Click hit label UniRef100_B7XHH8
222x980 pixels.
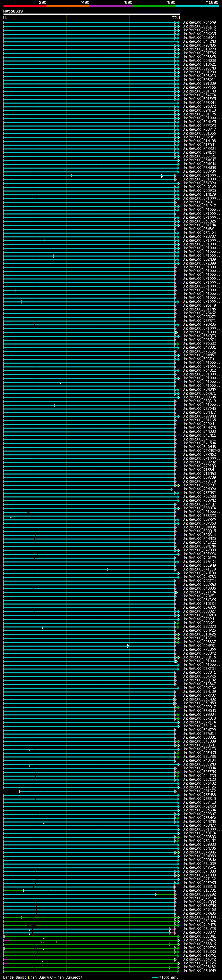(199, 875)
